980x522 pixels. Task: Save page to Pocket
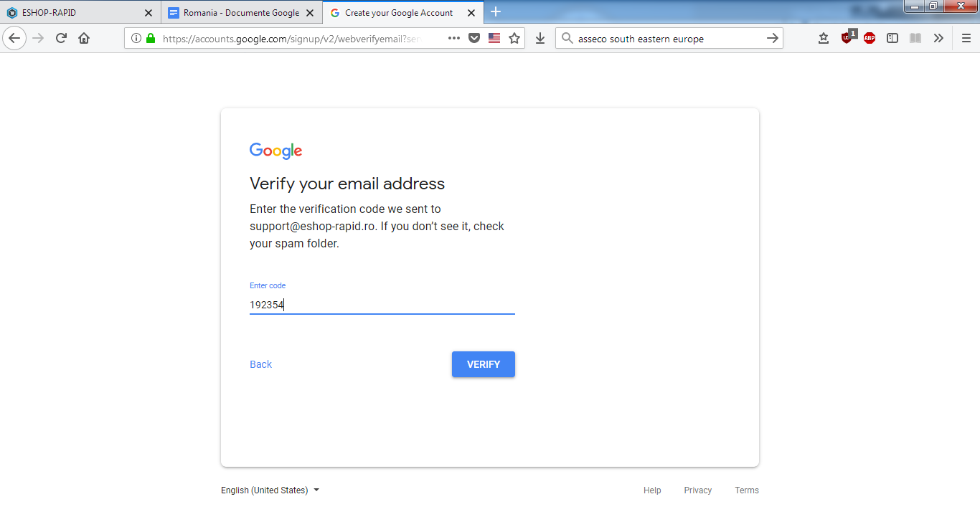click(474, 38)
